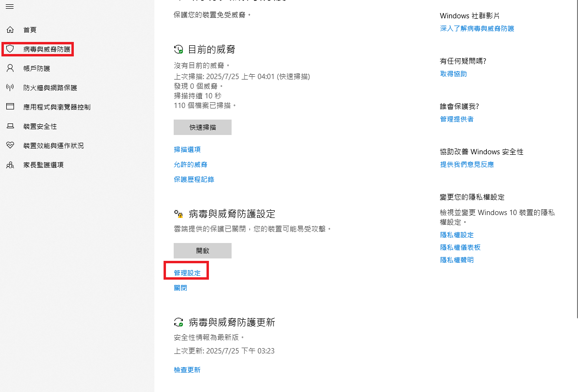This screenshot has height=392, width=578.
Task: Click the 取得協助 link
Action: [454, 74]
